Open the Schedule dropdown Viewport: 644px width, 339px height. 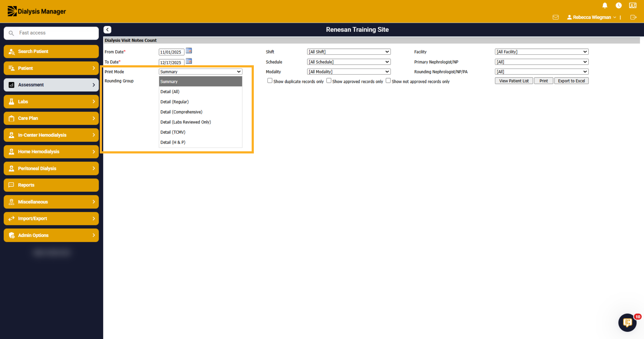[349, 62]
